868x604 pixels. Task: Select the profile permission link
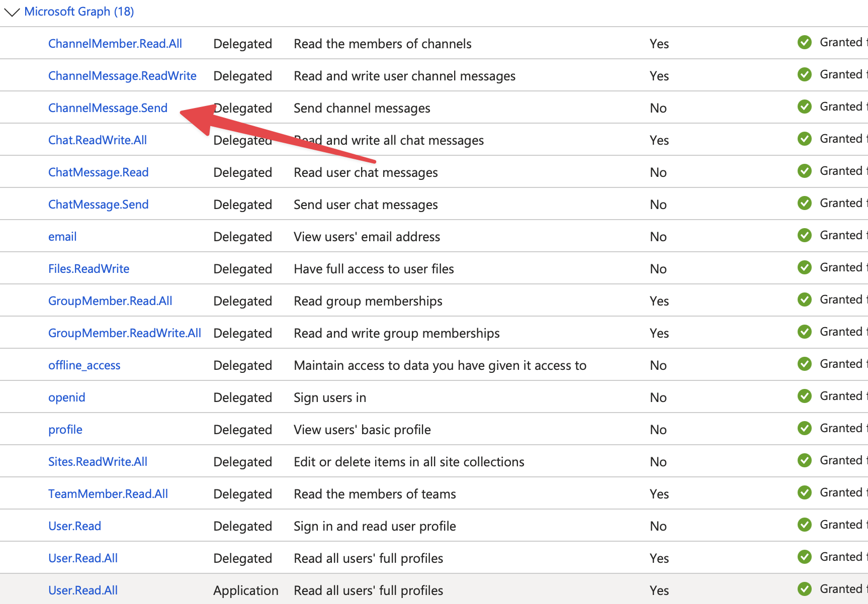coord(65,430)
